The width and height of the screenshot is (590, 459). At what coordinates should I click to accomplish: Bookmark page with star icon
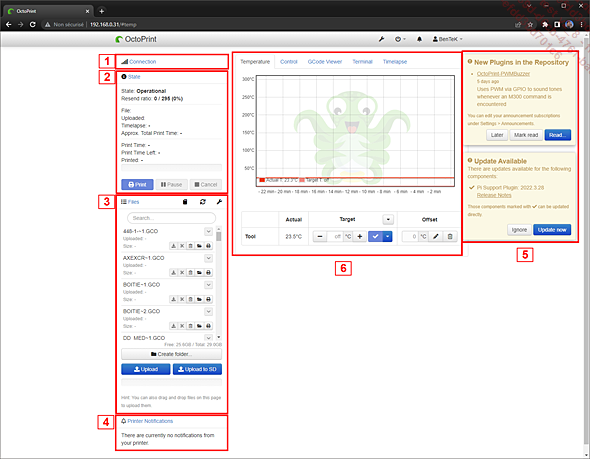(531, 24)
